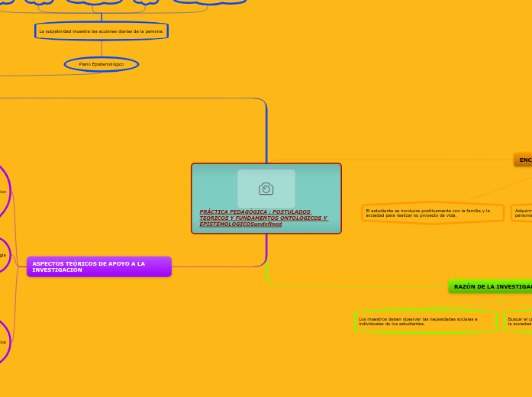Click the partially visible orange ENC node
532x397 pixels.
click(x=523, y=160)
